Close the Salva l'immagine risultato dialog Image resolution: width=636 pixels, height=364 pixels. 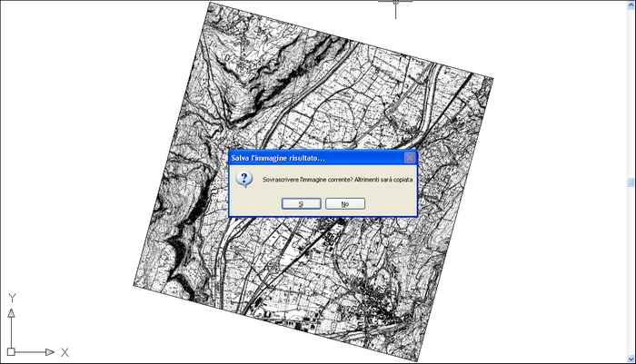pyautogui.click(x=410, y=158)
